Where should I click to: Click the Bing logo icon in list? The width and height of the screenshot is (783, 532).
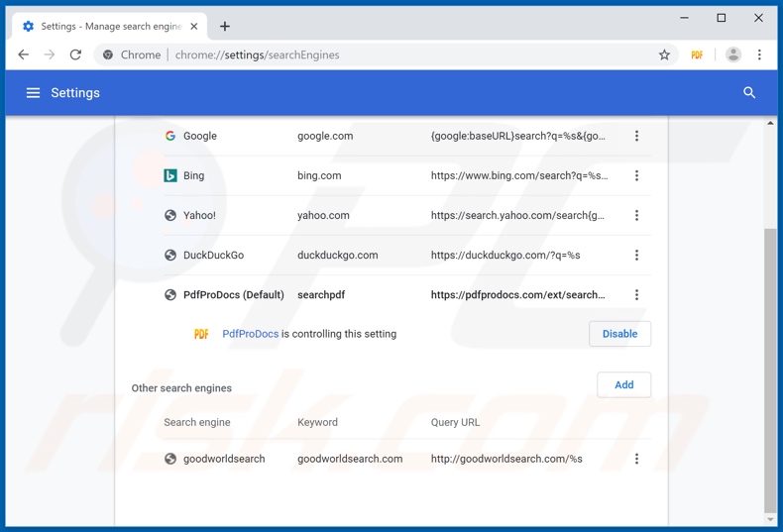(x=170, y=175)
